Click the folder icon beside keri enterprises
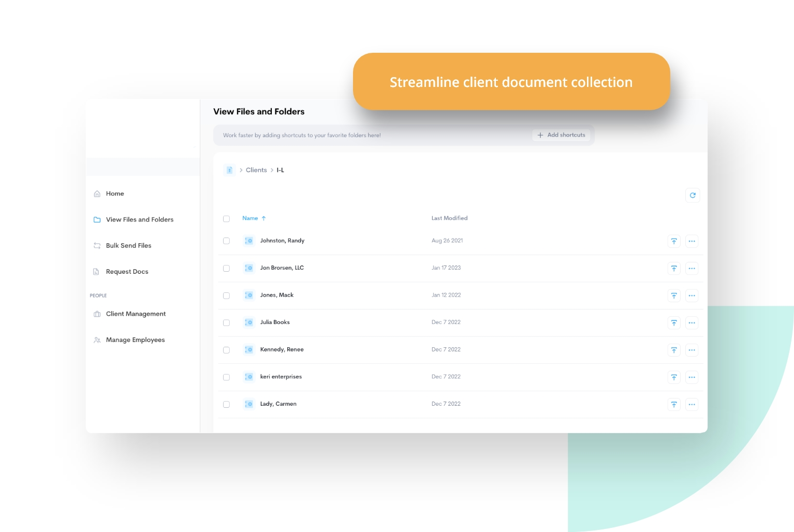The height and width of the screenshot is (532, 794). pos(249,377)
